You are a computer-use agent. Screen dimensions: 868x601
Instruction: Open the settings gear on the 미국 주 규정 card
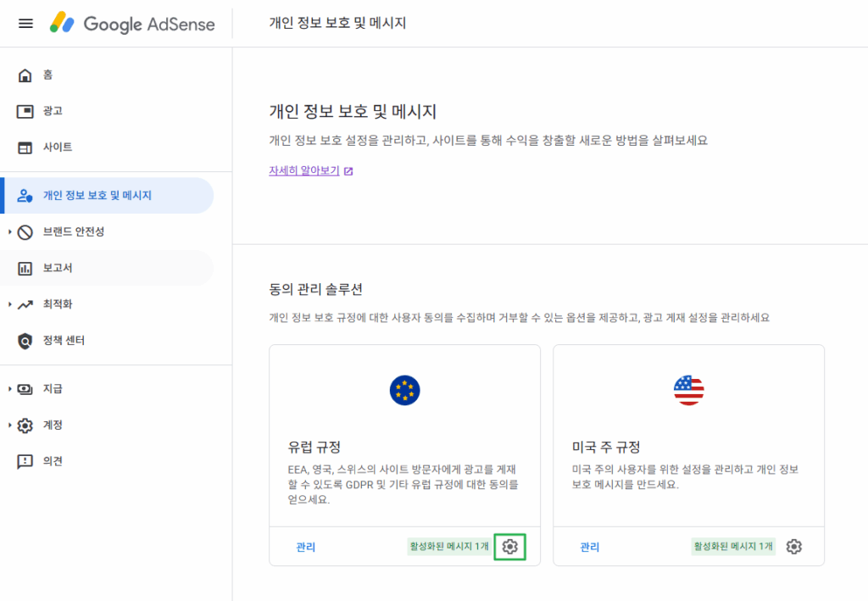pos(793,547)
